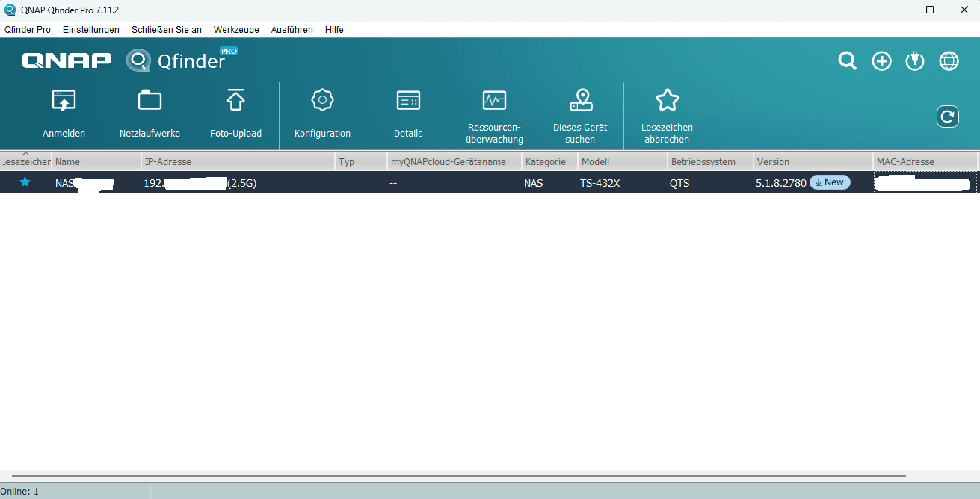Click the Qfinder Pro logo
980x499 pixels.
[182, 60]
